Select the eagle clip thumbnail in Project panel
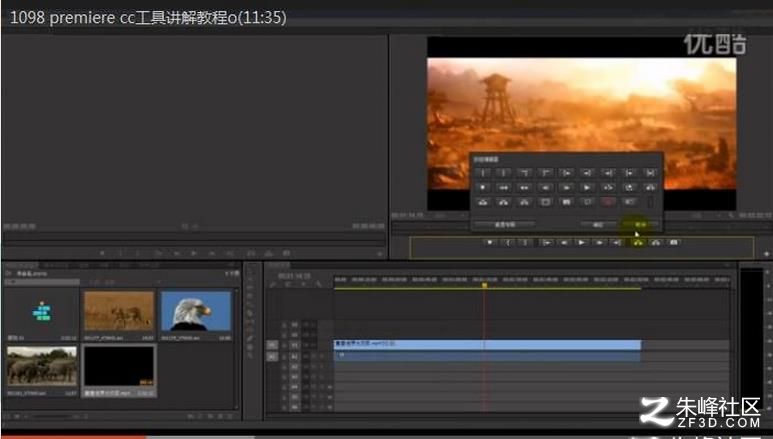The width and height of the screenshot is (773, 439). (196, 311)
